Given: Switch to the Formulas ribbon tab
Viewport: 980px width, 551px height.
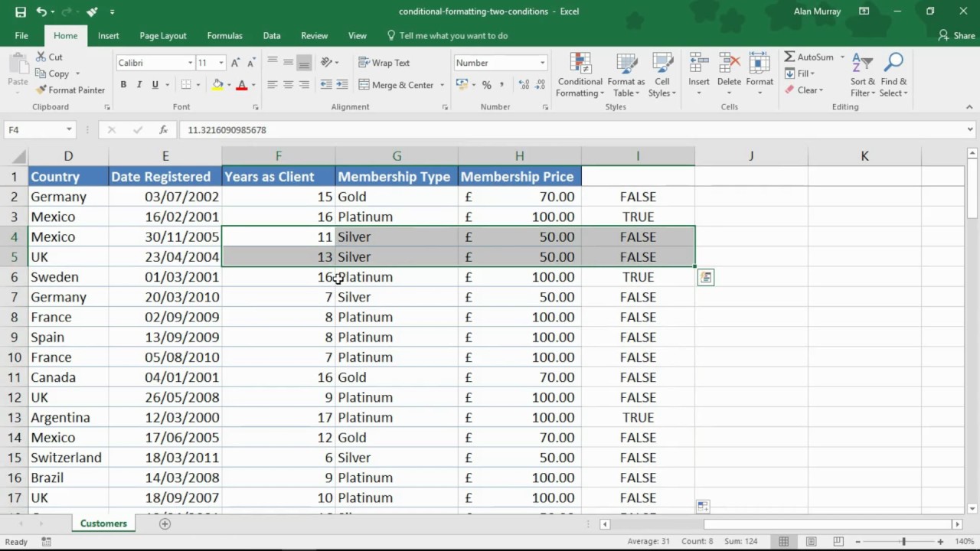Looking at the screenshot, I should pyautogui.click(x=224, y=35).
